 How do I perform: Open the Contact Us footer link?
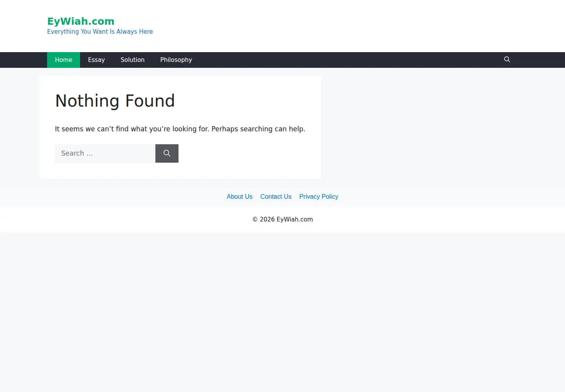coord(276,196)
